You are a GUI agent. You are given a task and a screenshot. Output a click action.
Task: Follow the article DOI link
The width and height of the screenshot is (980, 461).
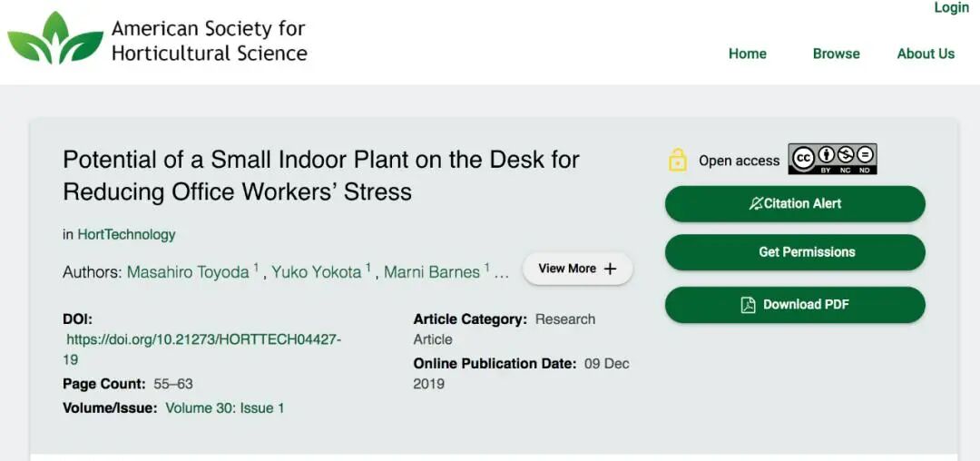[203, 339]
